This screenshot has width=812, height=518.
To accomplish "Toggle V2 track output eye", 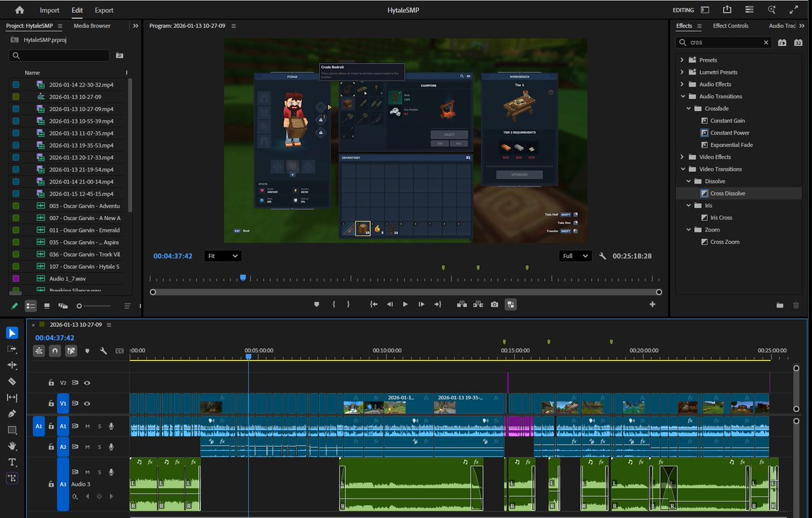I will [87, 383].
